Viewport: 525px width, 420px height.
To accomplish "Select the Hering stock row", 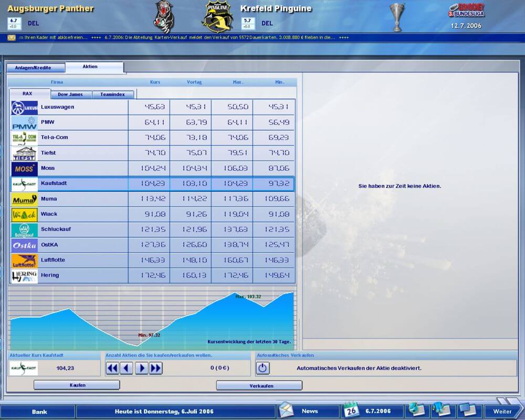I will tap(153, 276).
